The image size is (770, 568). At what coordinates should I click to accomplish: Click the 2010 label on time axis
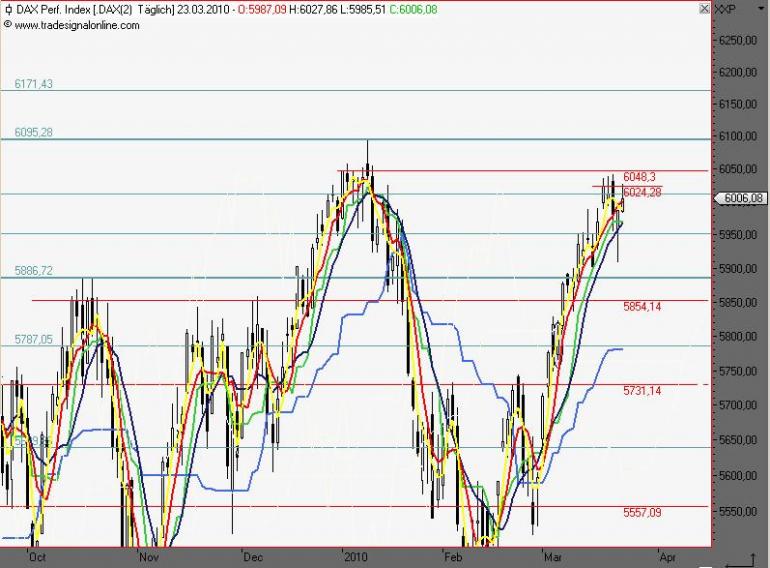pyautogui.click(x=356, y=557)
